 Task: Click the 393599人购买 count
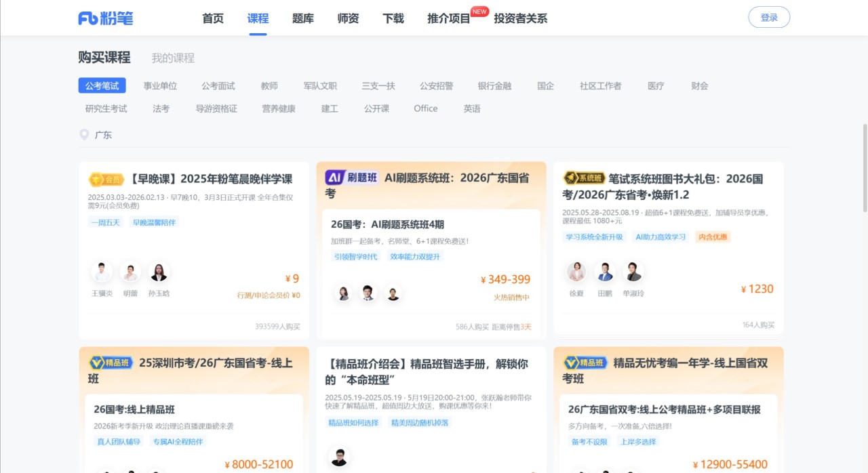pyautogui.click(x=277, y=327)
